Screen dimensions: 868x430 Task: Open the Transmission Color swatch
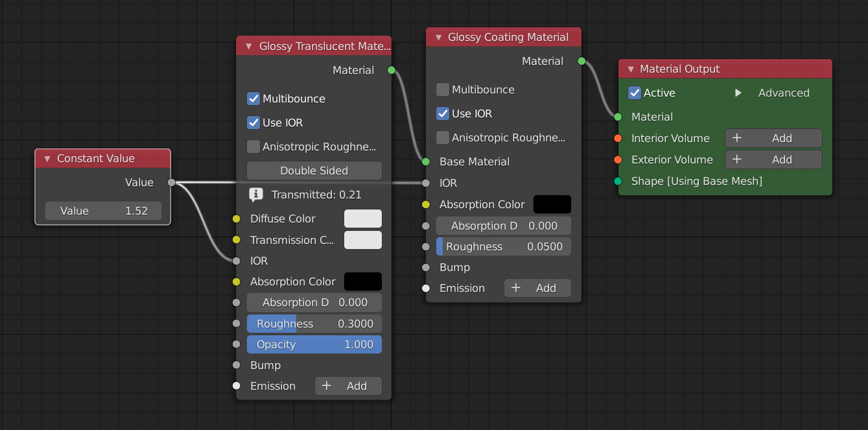pyautogui.click(x=362, y=240)
